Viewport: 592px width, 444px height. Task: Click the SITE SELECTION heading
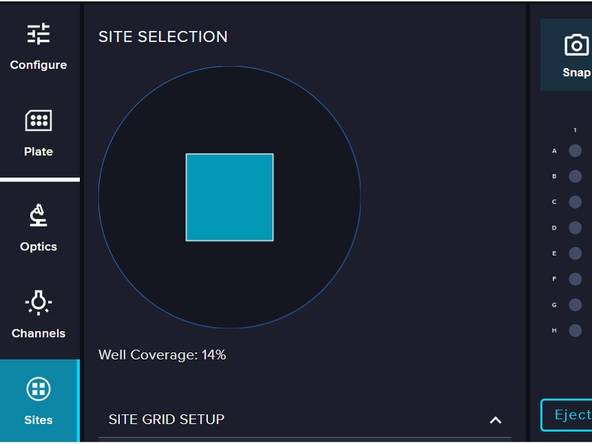(x=163, y=37)
